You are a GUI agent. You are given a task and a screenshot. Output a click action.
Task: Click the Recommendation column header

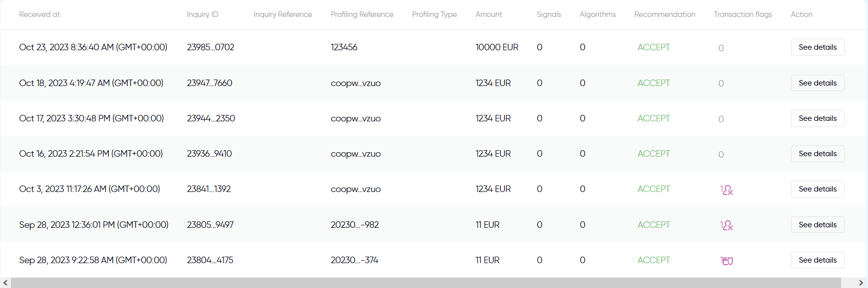click(665, 14)
